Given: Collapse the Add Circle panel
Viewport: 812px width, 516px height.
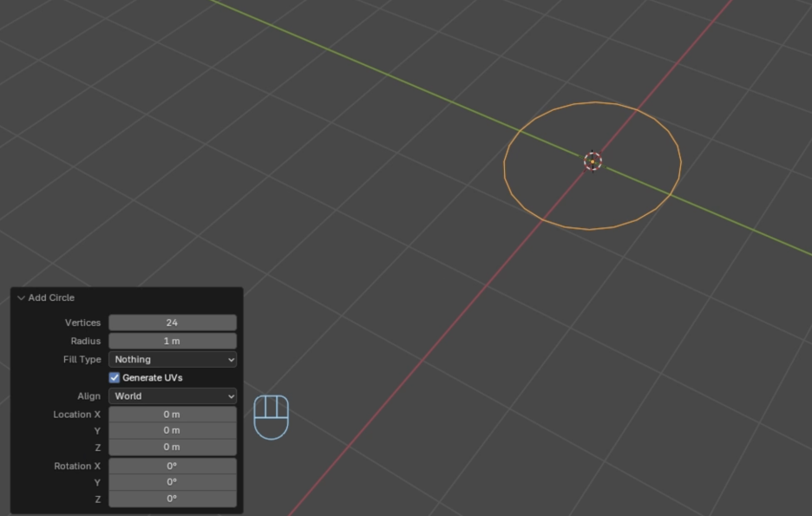Looking at the screenshot, I should click(21, 298).
